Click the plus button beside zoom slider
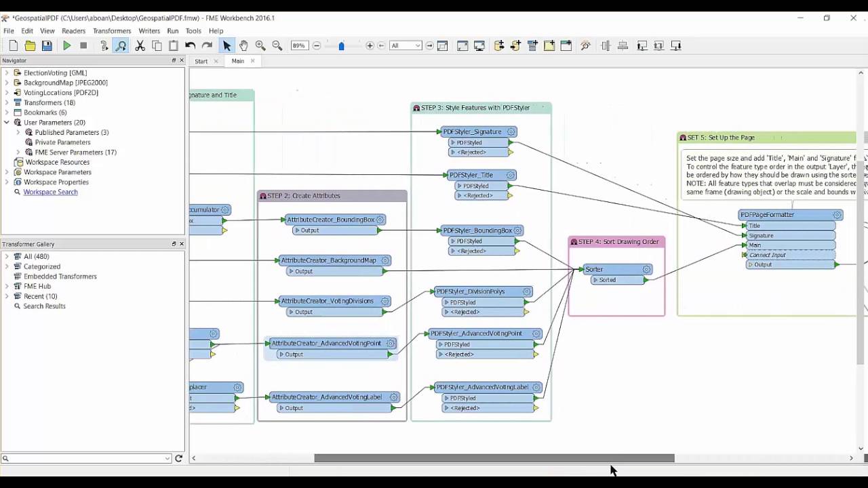This screenshot has height=488, width=868. 370,45
